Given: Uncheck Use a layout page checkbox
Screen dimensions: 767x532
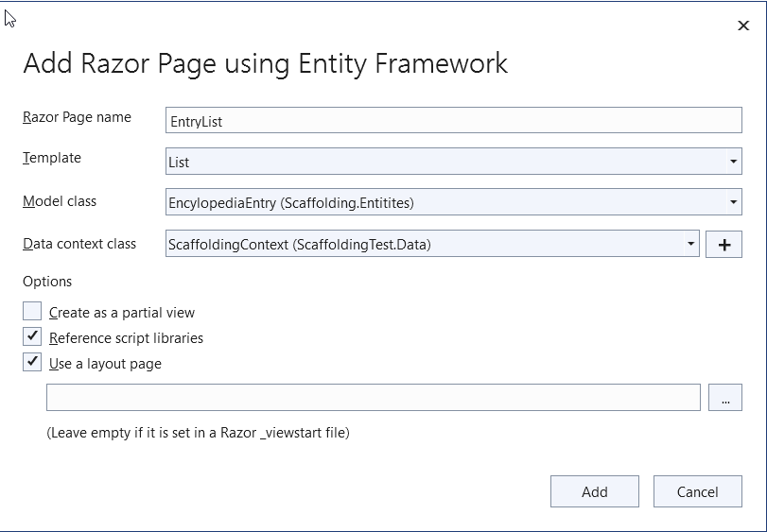Looking at the screenshot, I should coord(32,362).
